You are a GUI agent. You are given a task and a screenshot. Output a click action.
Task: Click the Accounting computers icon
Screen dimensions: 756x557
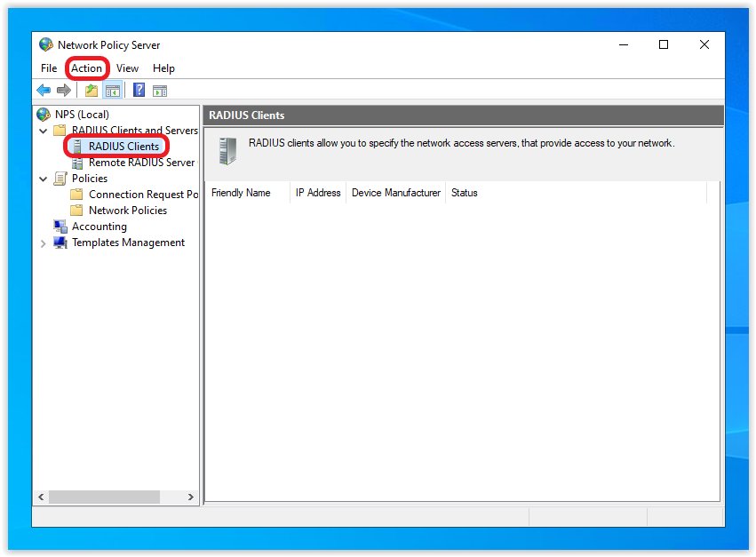tap(60, 227)
